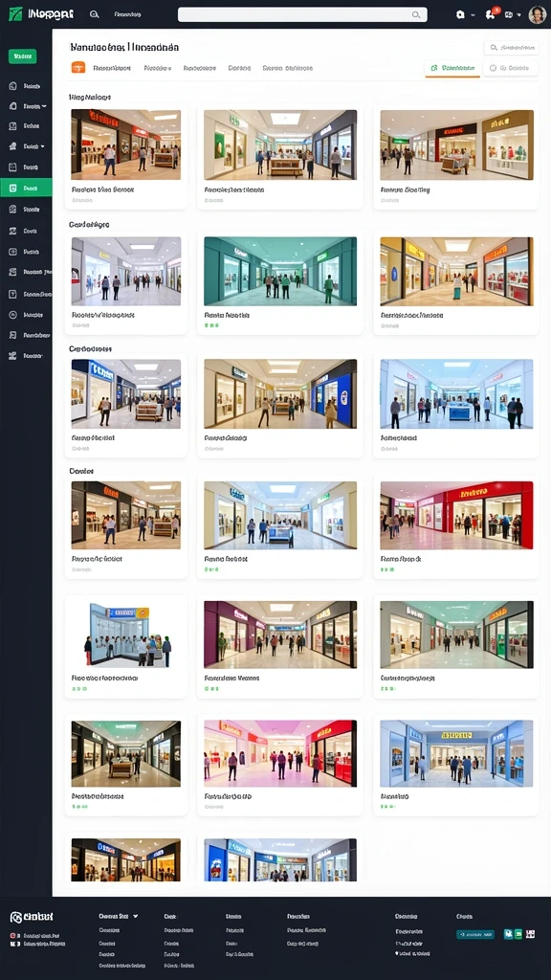Click the first sidebar navigation icon

tap(12, 86)
